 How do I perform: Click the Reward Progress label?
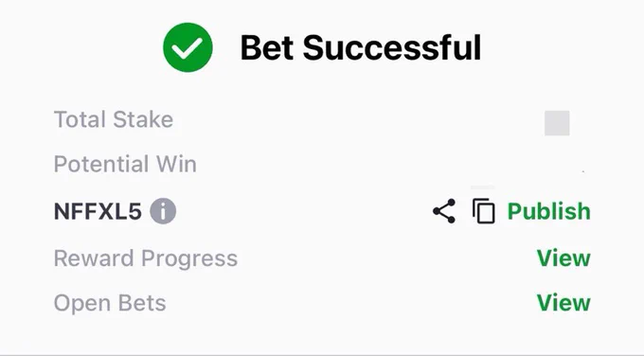click(x=146, y=258)
